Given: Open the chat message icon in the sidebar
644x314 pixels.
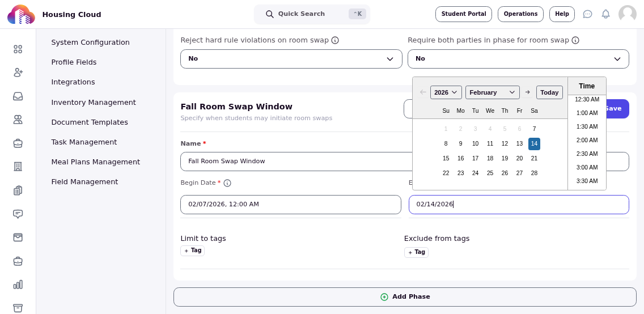Looking at the screenshot, I should click(x=18, y=214).
